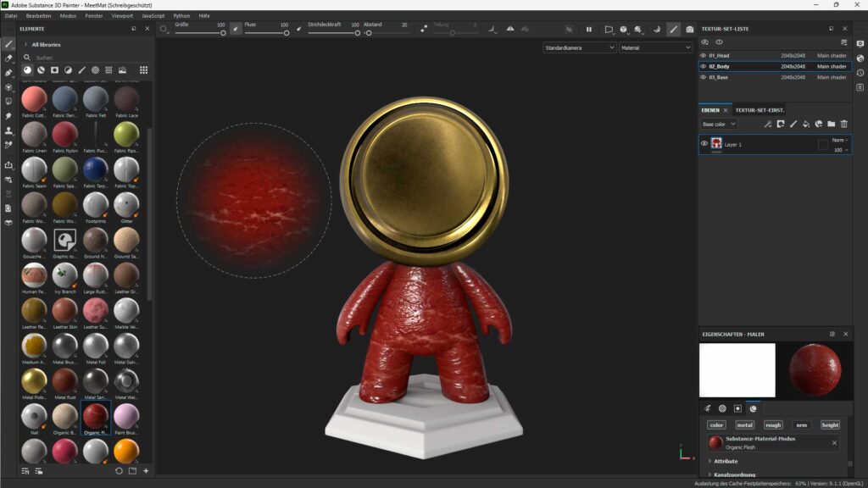Add a folder in layers panel
The image size is (868, 488).
tap(831, 124)
